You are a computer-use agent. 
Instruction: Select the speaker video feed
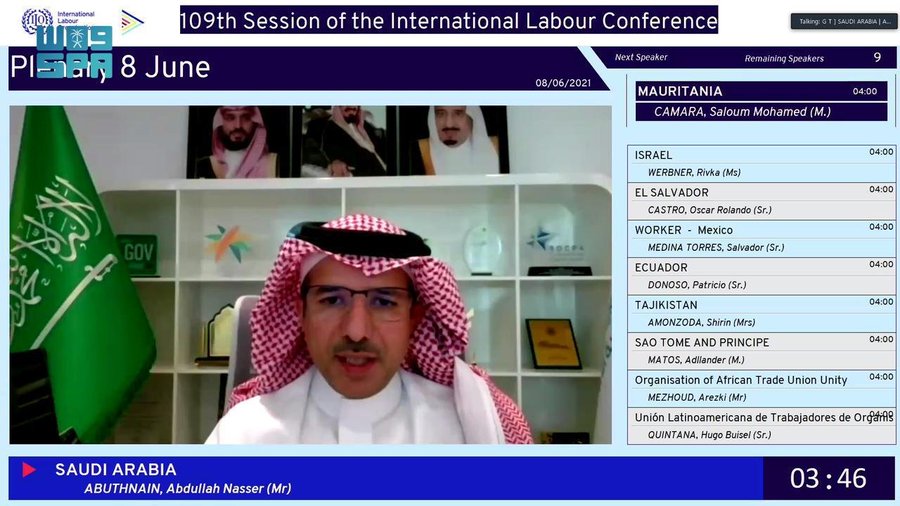[311, 274]
